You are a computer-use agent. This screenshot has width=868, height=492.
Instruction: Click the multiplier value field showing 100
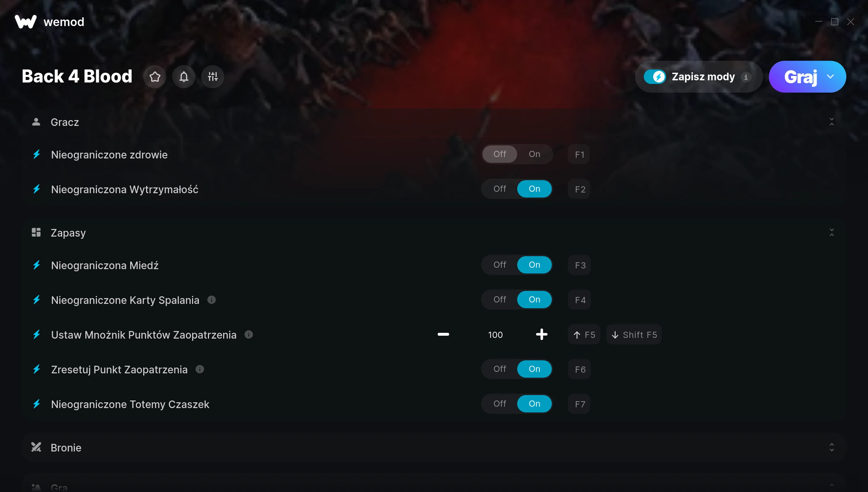click(495, 335)
